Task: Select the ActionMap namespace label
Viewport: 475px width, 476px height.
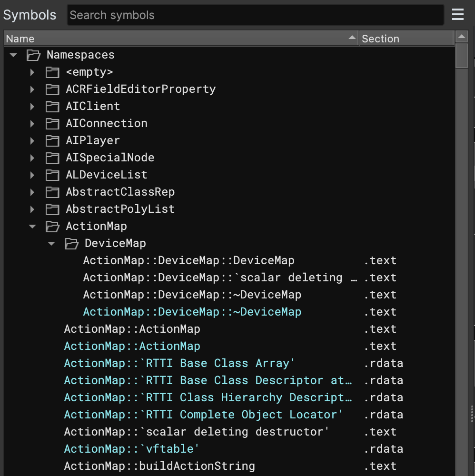Action: tap(96, 227)
